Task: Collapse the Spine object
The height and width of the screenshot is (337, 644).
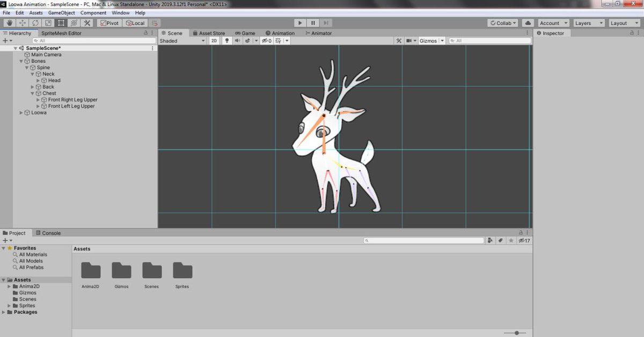Action: [26, 68]
